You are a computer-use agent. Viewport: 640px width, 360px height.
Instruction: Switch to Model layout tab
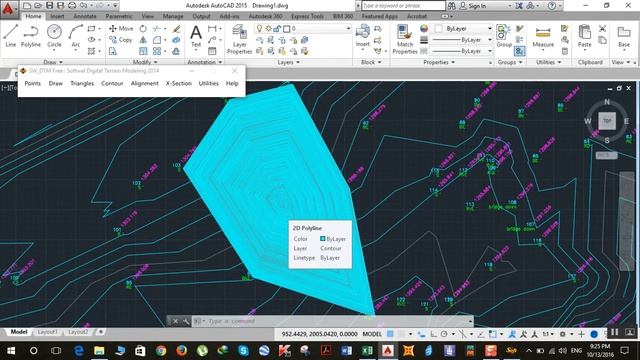(x=19, y=332)
